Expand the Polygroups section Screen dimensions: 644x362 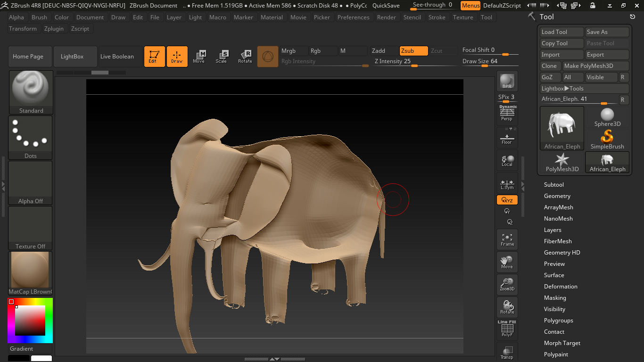point(559,321)
